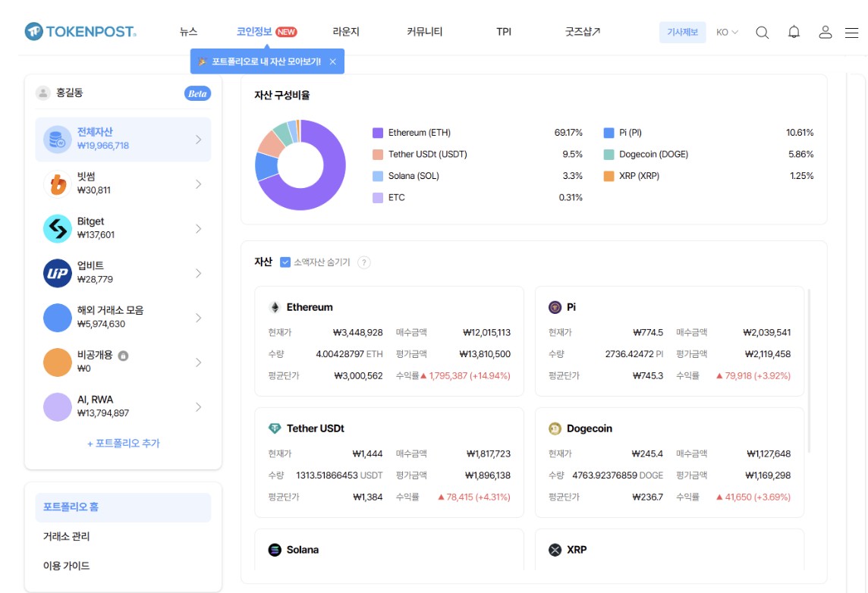Viewport: 868px width, 593px height.
Task: Go to 거래소 관리
Action: click(x=67, y=536)
